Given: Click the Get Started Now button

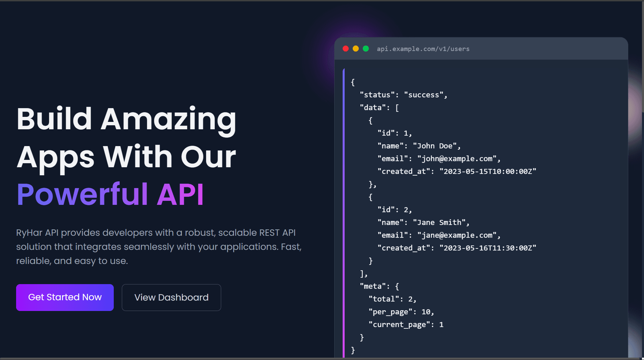Looking at the screenshot, I should pos(65,297).
